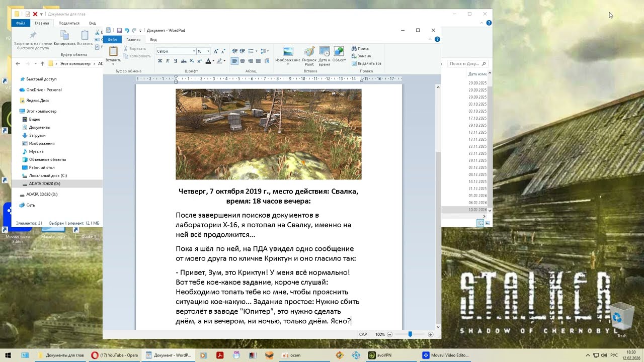Viewport: 644px width, 362px height.
Task: Switch to the Главная tab in WordPad
Action: (x=133, y=39)
